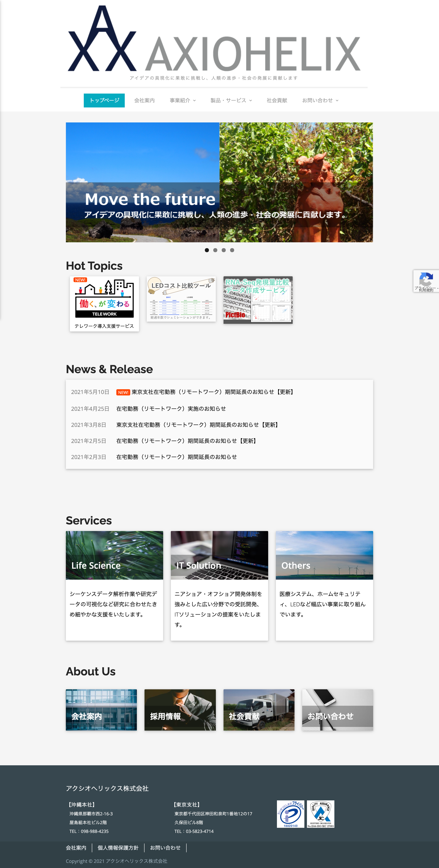Open 会社案内 in the top navigation
The width and height of the screenshot is (439, 868).
(x=144, y=100)
